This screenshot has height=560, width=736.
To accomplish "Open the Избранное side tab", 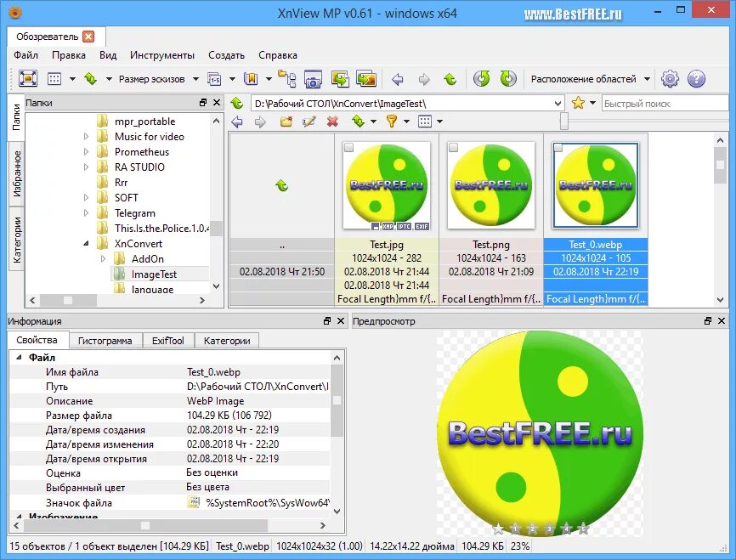I will point(17,173).
